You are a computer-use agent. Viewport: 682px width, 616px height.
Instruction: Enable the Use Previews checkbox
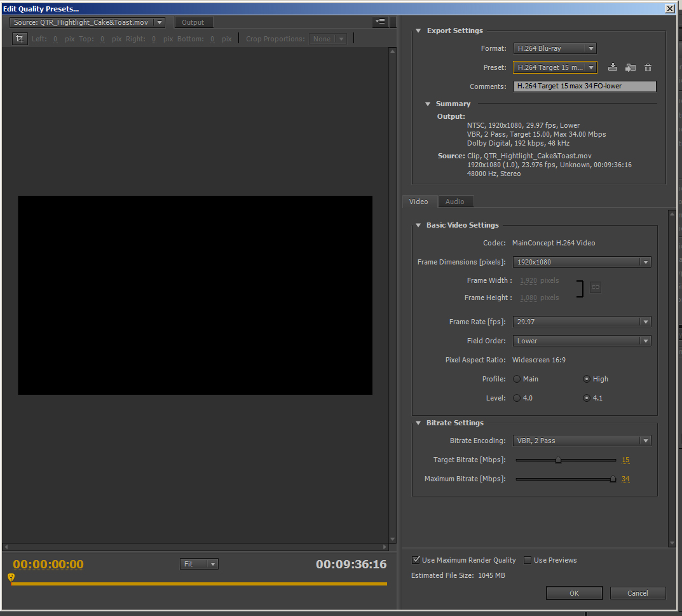click(528, 560)
